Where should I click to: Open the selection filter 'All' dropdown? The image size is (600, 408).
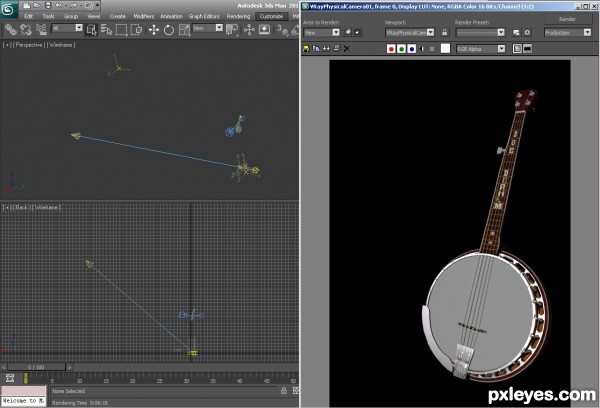[67, 28]
